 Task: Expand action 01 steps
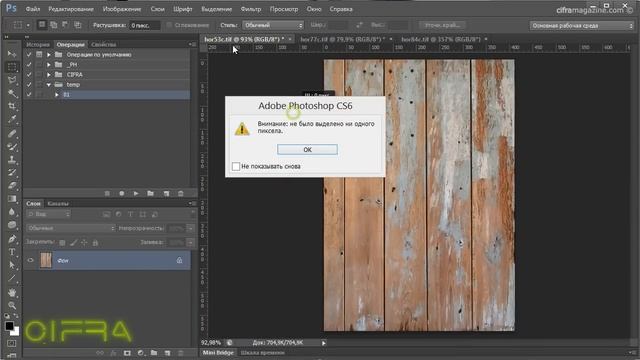57,95
